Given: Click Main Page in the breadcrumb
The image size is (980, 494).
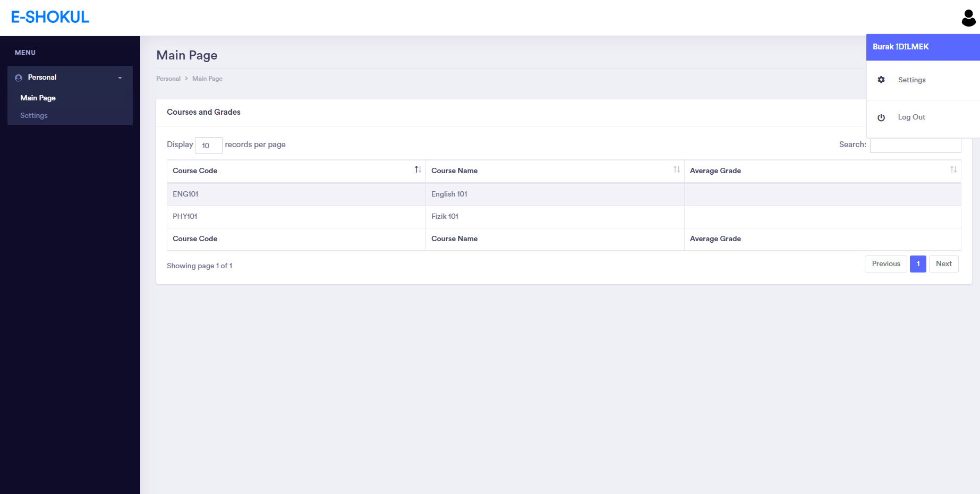Looking at the screenshot, I should pos(207,79).
